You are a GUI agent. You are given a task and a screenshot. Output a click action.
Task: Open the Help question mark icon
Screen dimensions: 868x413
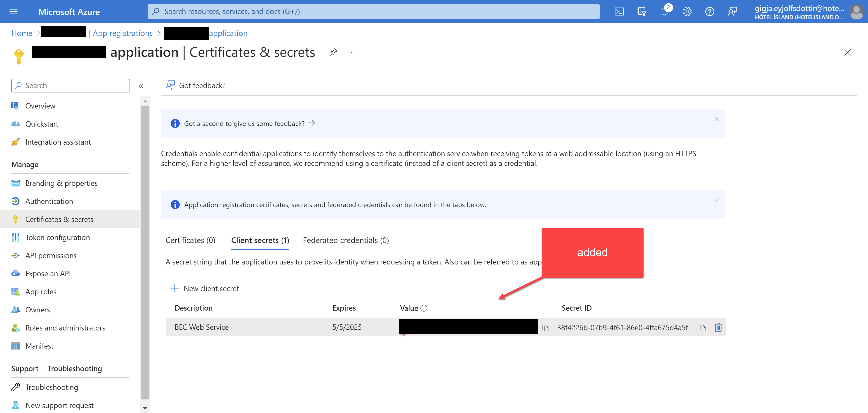pos(710,12)
